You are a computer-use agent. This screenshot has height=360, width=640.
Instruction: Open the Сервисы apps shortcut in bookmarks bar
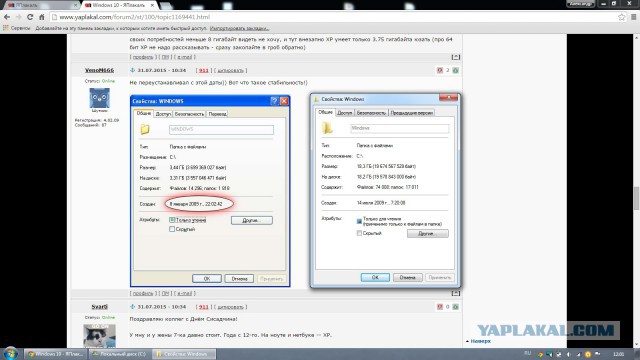[x=17, y=28]
